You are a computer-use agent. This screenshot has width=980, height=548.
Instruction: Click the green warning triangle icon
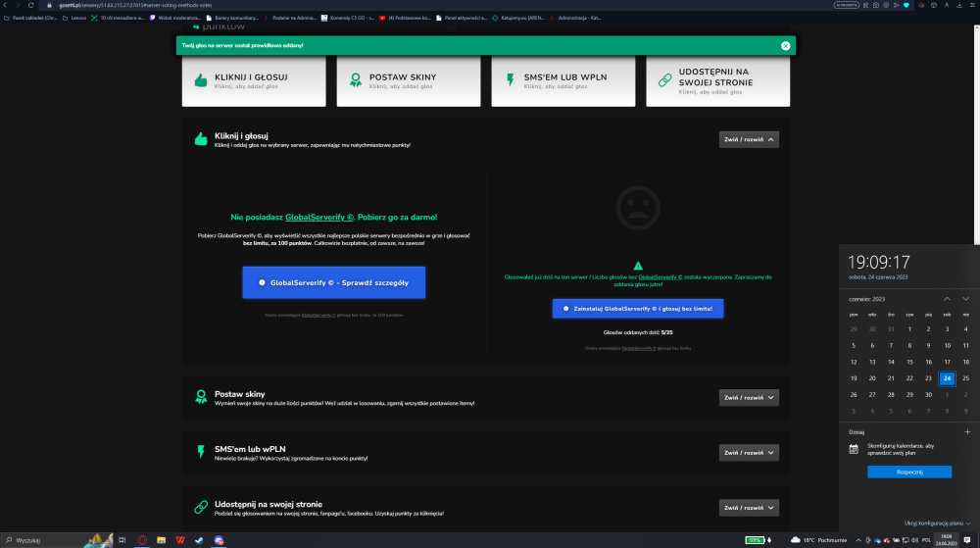(x=638, y=266)
